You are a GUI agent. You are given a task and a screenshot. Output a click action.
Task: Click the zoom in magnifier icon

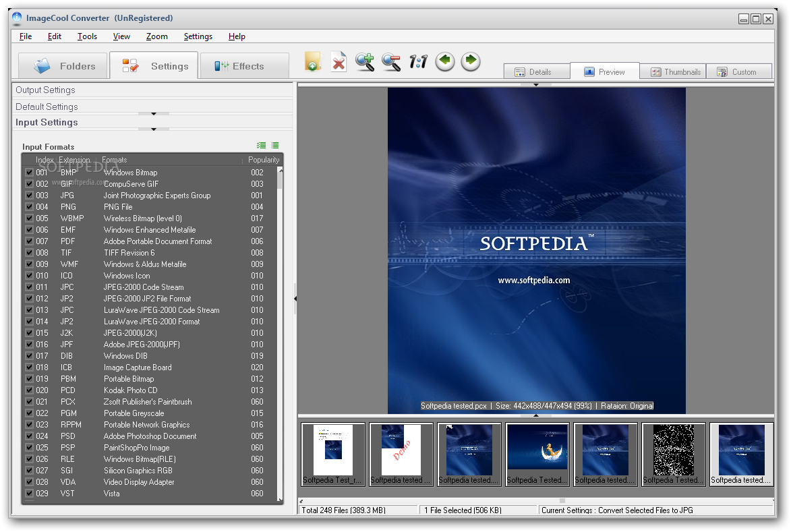365,61
